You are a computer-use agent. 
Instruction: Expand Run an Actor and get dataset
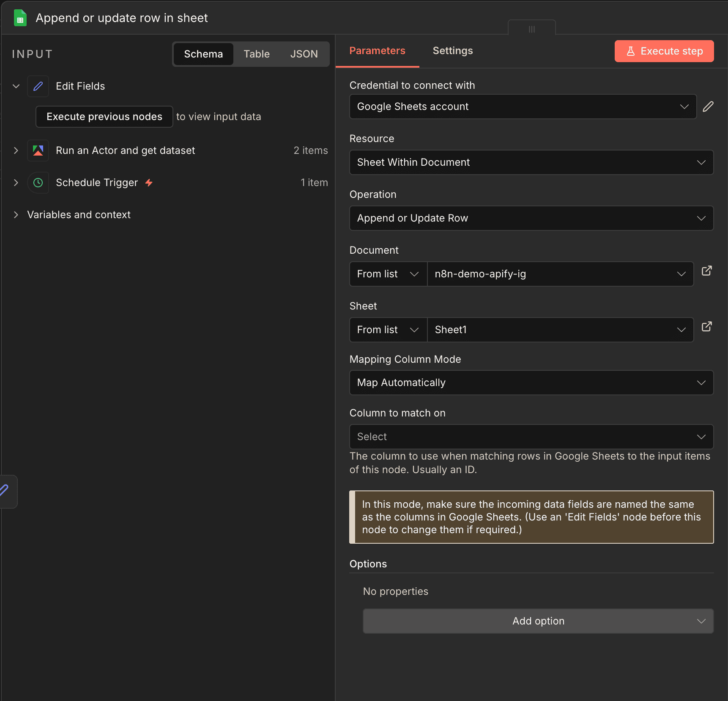click(x=16, y=151)
